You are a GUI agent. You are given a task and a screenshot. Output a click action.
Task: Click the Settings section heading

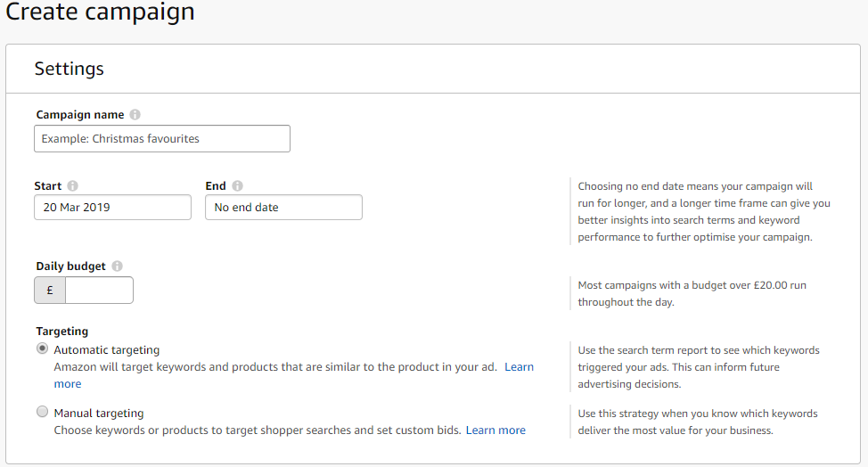click(x=70, y=69)
